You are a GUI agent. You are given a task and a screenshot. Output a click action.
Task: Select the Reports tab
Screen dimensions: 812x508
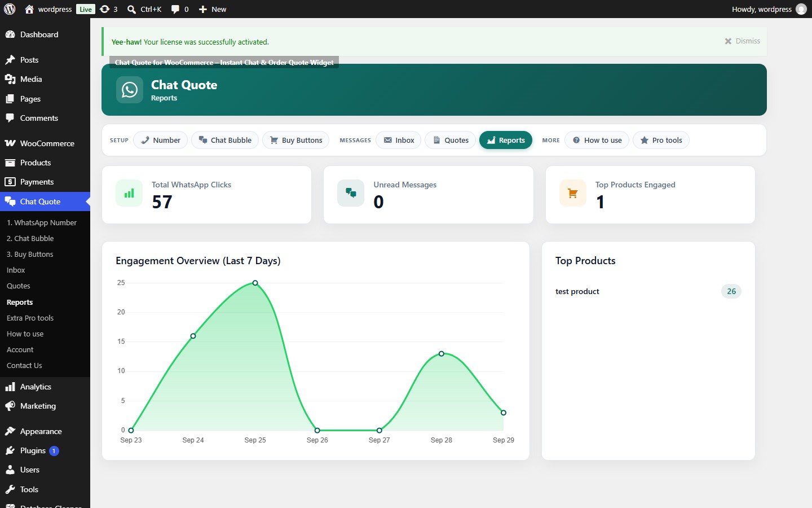pyautogui.click(x=506, y=140)
